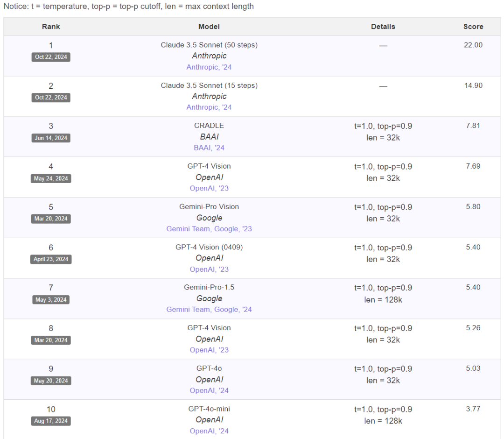Click the 14.90 score value
This screenshot has width=504, height=439.
[x=473, y=85]
